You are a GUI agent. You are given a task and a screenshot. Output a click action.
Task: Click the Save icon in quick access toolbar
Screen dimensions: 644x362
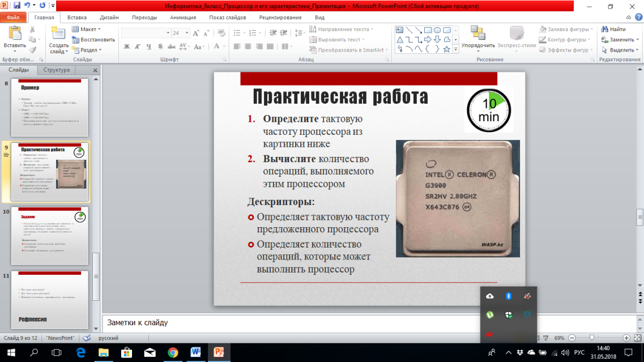16,6
